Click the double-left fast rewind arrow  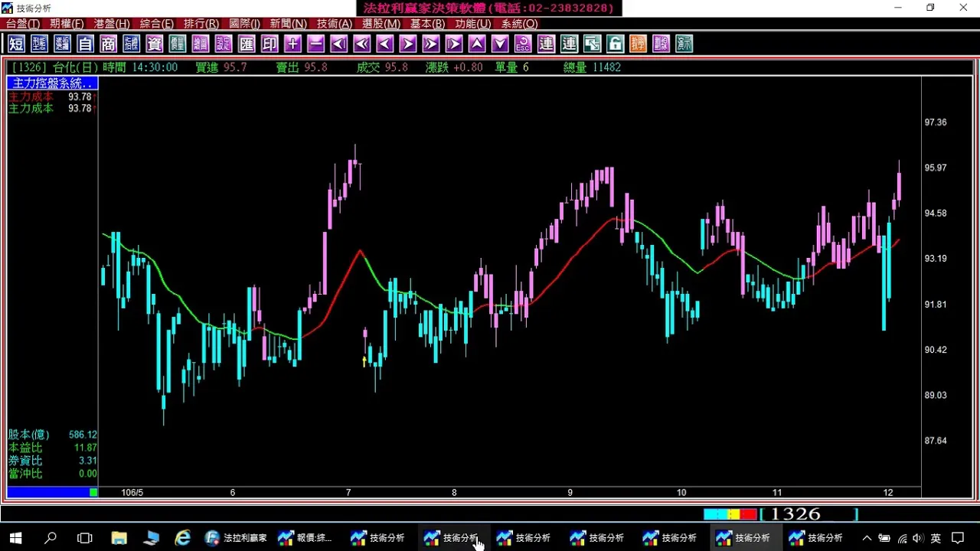click(361, 44)
